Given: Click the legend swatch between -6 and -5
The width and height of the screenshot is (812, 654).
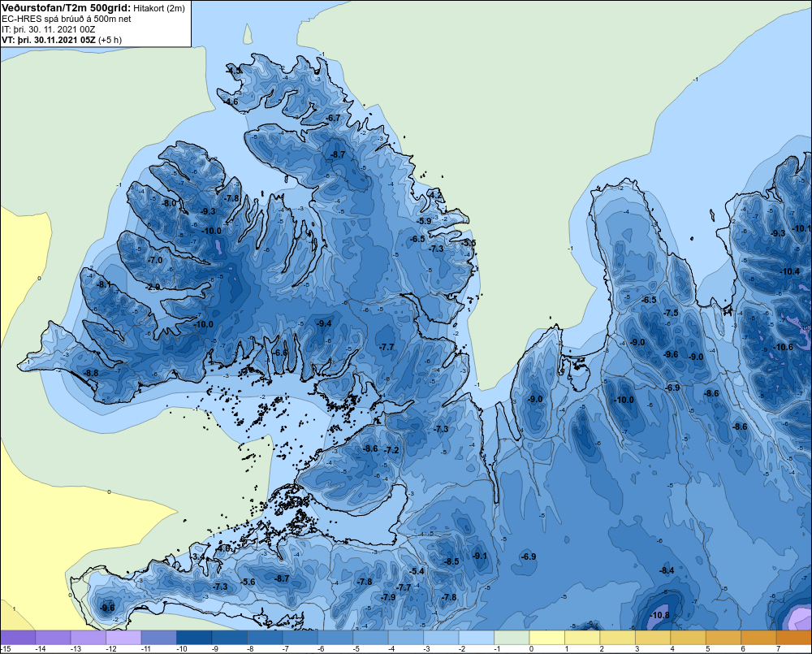Looking at the screenshot, I should 335,638.
